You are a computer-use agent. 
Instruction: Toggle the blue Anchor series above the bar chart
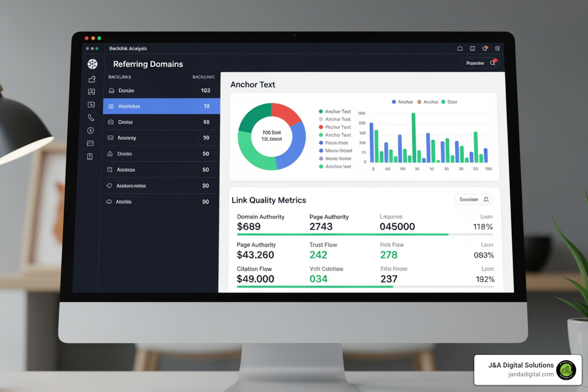click(402, 102)
